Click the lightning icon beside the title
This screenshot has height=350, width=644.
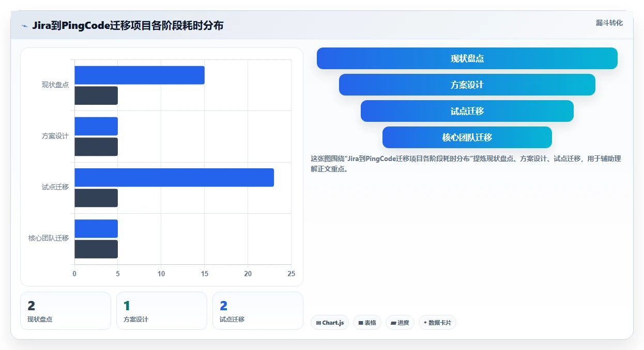[25, 26]
